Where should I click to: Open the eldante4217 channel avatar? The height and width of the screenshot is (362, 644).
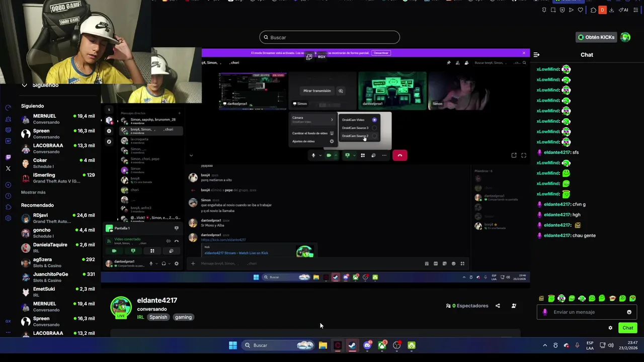click(121, 307)
